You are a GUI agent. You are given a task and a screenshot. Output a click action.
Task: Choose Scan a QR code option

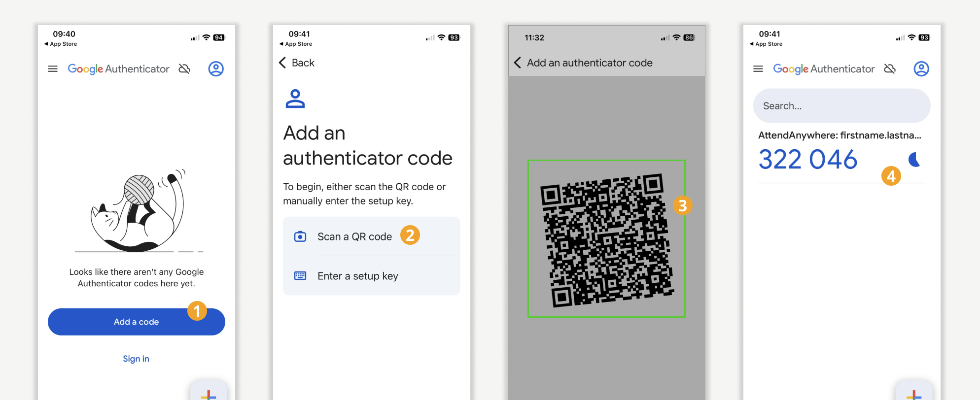[x=372, y=236]
